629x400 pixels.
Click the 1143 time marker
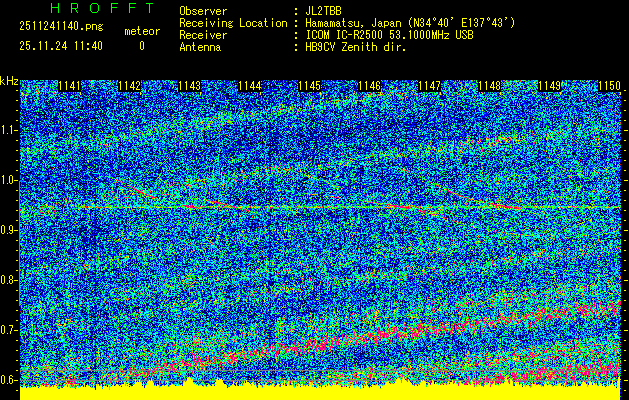click(189, 87)
